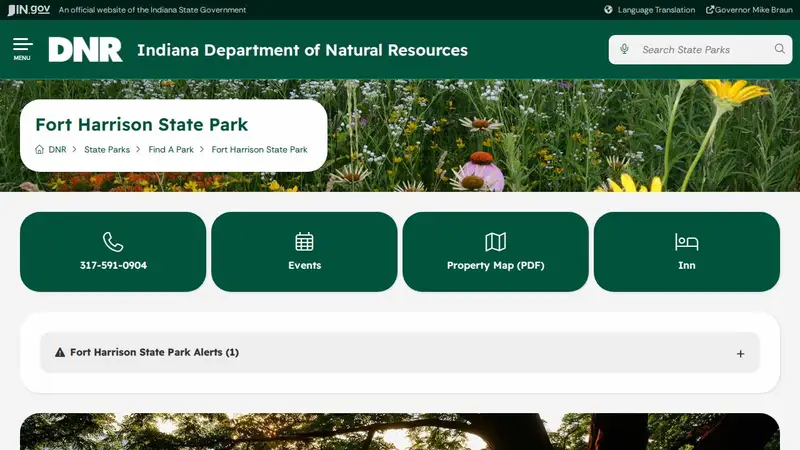Click the Fort Harrison State Park heading

[x=141, y=124]
